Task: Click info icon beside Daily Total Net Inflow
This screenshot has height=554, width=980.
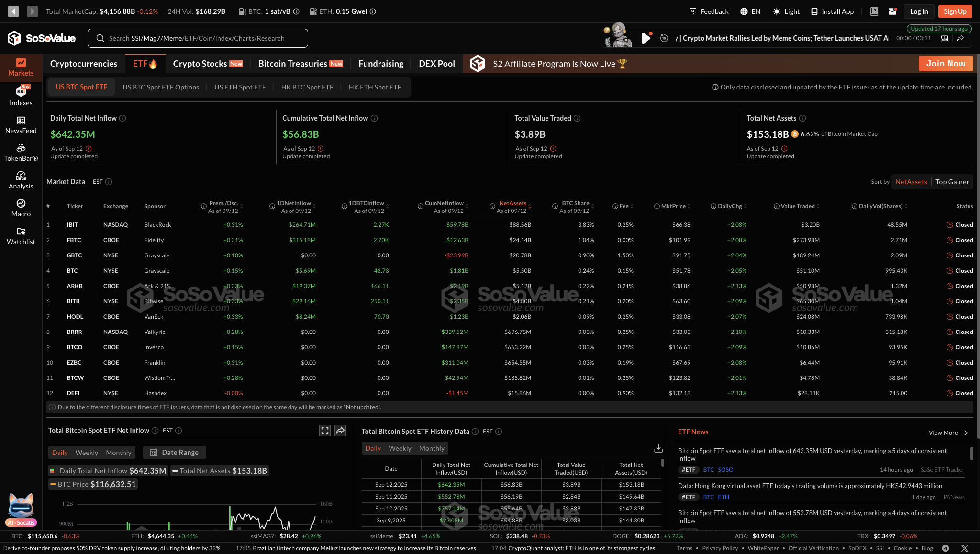Action: tap(122, 118)
